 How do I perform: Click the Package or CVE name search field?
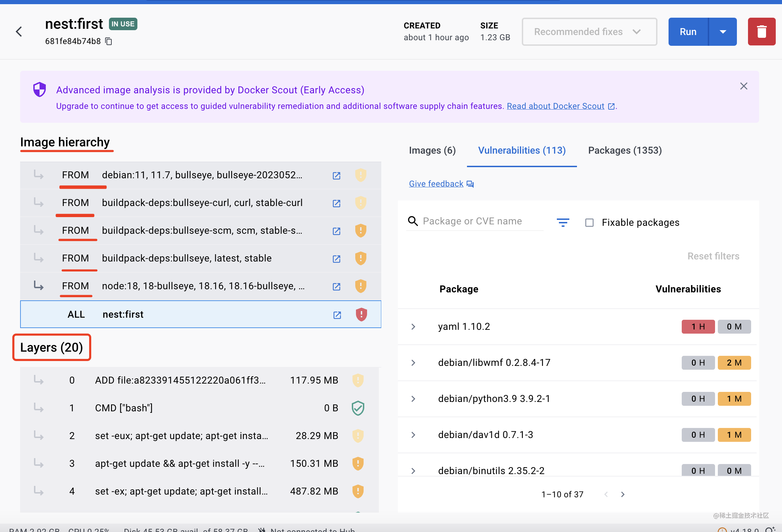[x=479, y=221]
